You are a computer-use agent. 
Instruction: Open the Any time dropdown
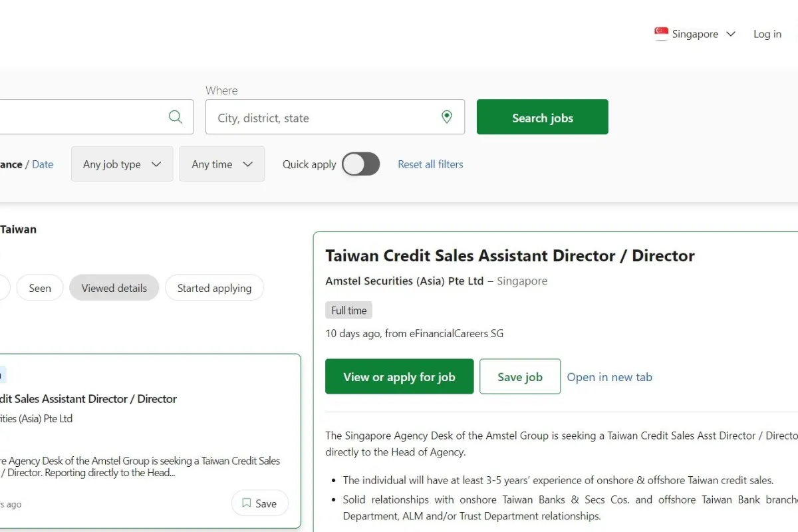click(x=222, y=164)
